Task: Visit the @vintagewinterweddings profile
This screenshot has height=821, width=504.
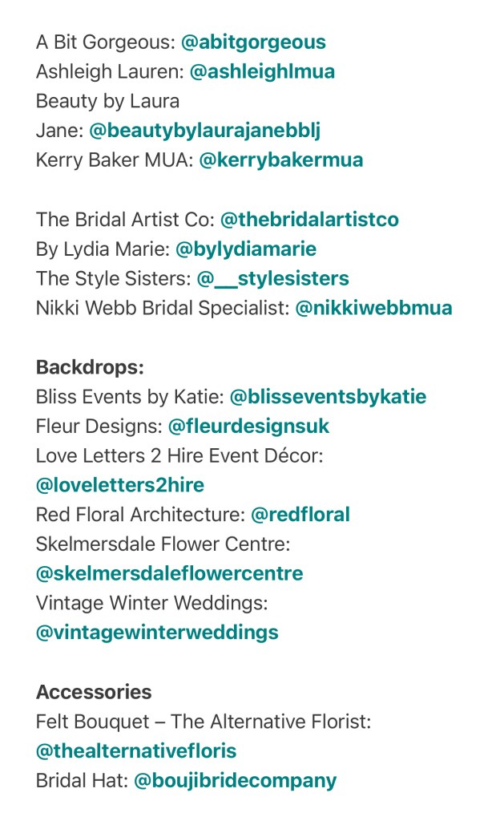Action: tap(157, 633)
